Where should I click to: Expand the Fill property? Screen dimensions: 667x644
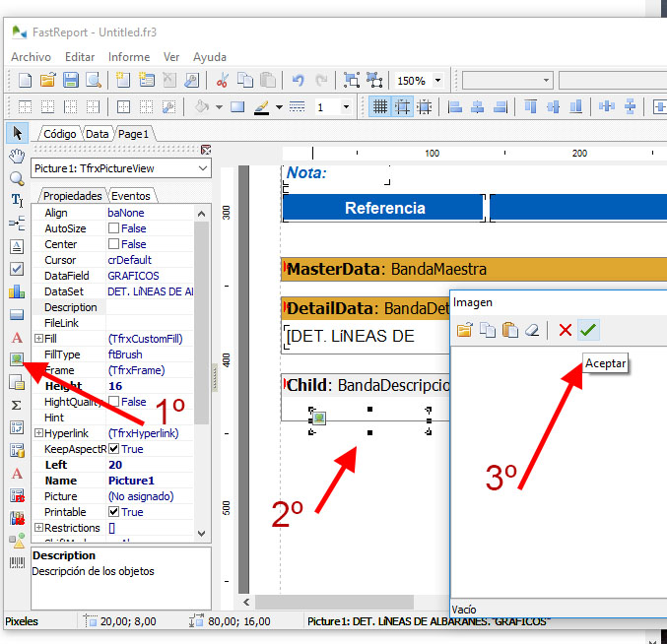pyautogui.click(x=38, y=339)
